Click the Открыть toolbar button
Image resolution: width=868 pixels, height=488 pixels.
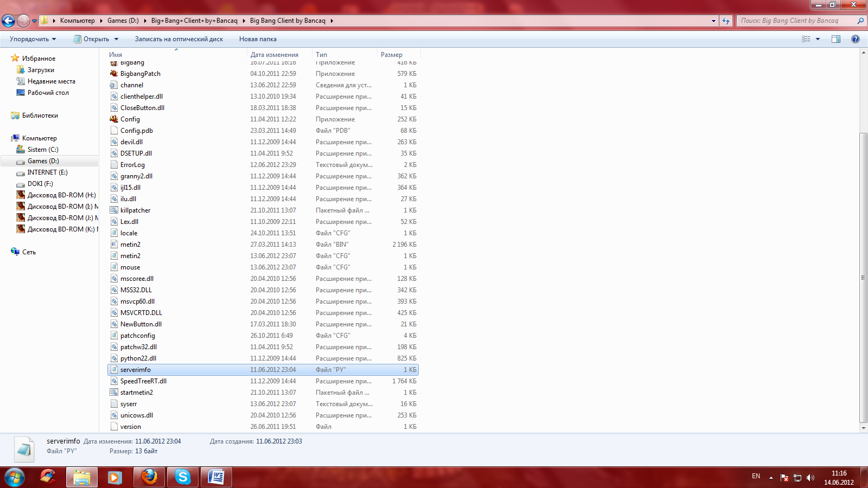pyautogui.click(x=92, y=39)
